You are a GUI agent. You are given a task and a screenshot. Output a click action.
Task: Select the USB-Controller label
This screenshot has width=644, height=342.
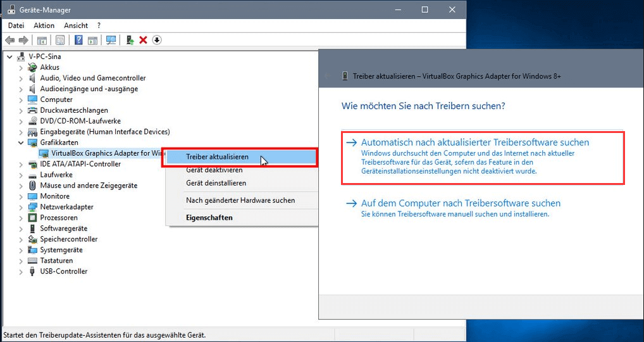pyautogui.click(x=64, y=271)
